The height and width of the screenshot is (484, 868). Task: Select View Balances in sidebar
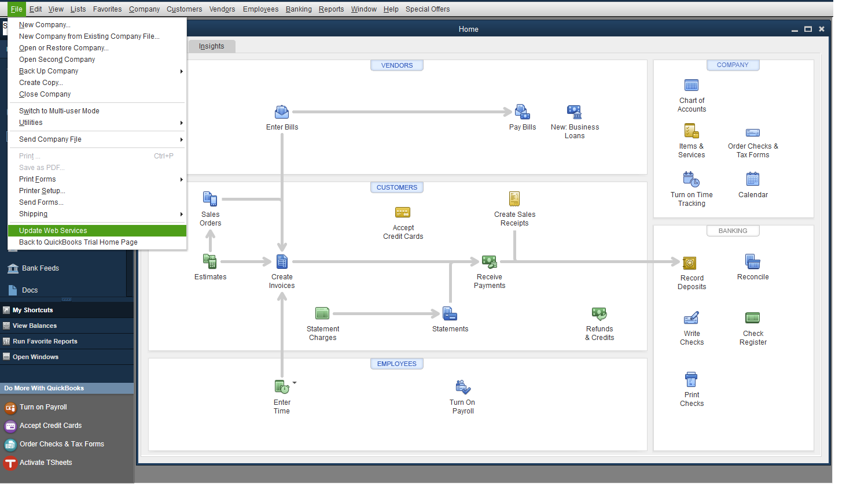[x=67, y=326]
